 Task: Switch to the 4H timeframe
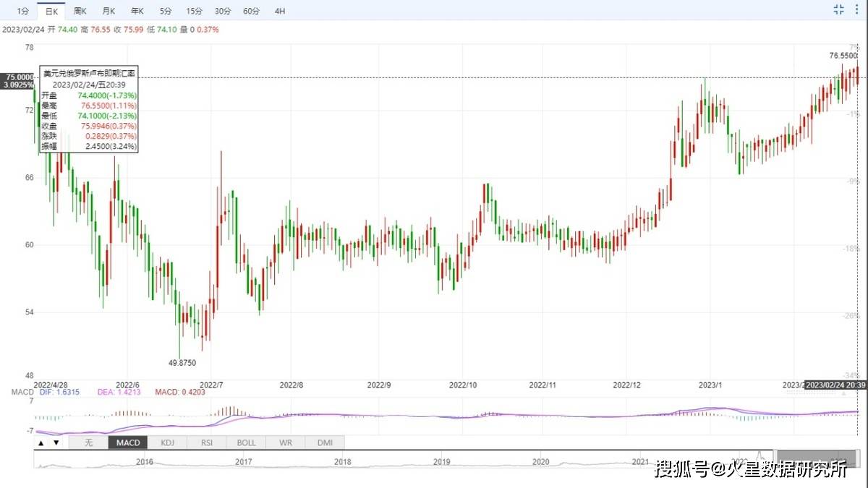coord(280,11)
